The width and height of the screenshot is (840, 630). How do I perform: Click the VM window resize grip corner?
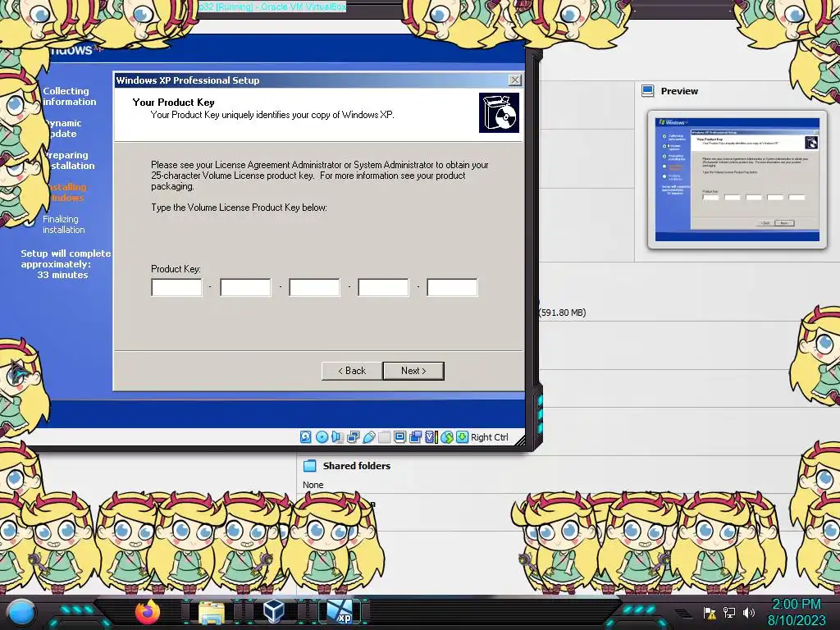pyautogui.click(x=519, y=440)
